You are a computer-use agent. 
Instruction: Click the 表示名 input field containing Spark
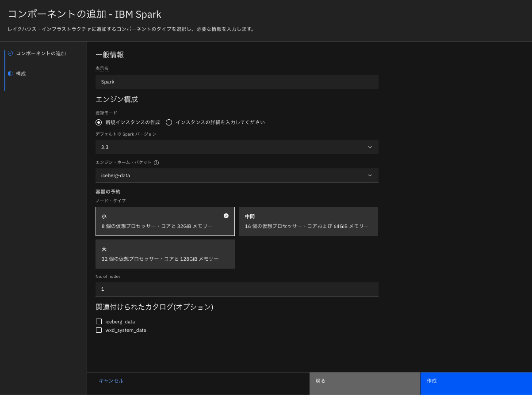click(237, 82)
